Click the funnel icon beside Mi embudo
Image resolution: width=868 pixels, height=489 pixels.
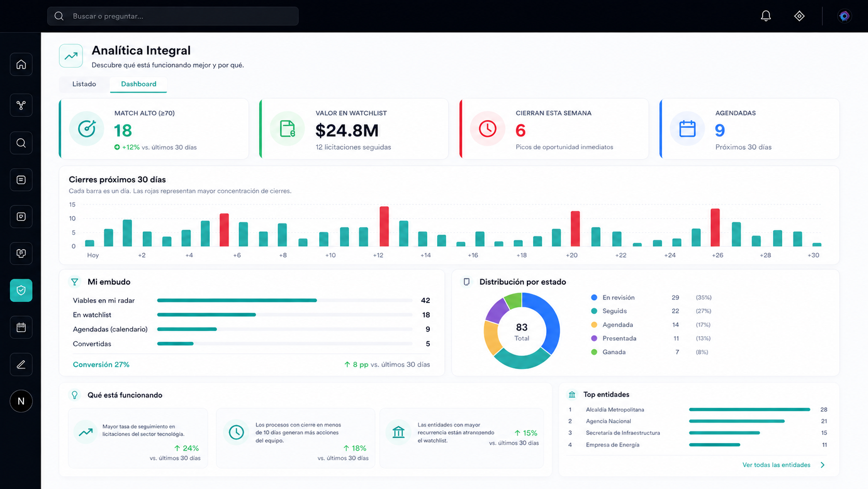point(75,282)
